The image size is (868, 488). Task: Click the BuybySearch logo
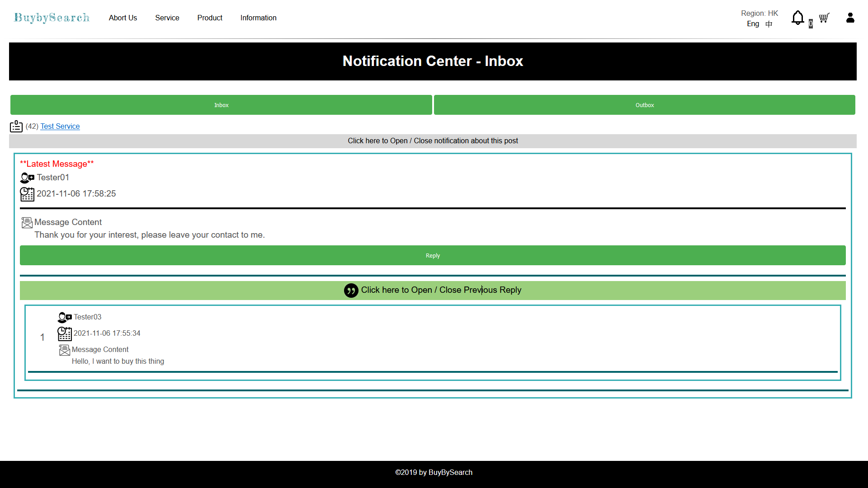point(52,18)
